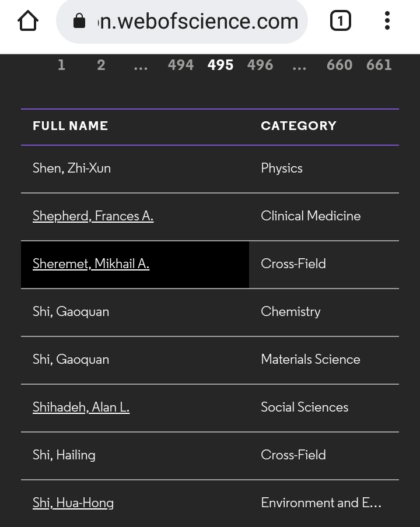Jump to page 660
This screenshot has width=420, height=527.
pyautogui.click(x=339, y=65)
